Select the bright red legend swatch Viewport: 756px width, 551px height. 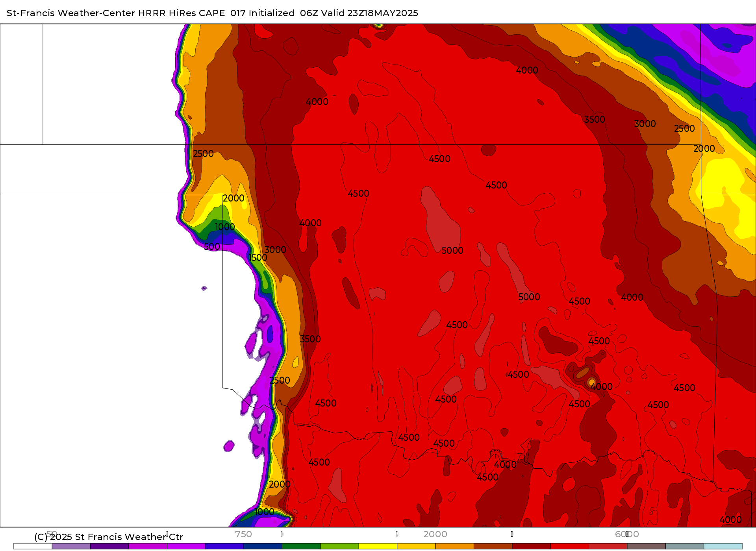[570, 546]
